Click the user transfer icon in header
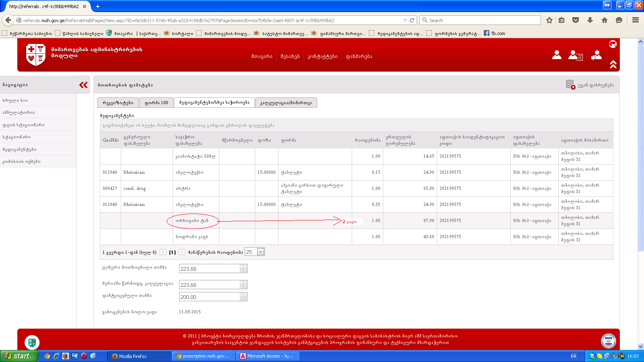 597,56
